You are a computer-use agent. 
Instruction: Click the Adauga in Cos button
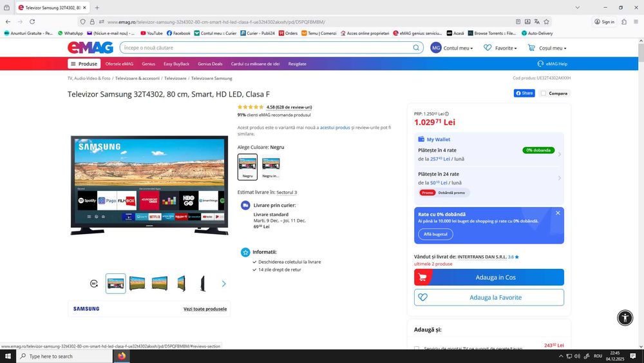[489, 277]
